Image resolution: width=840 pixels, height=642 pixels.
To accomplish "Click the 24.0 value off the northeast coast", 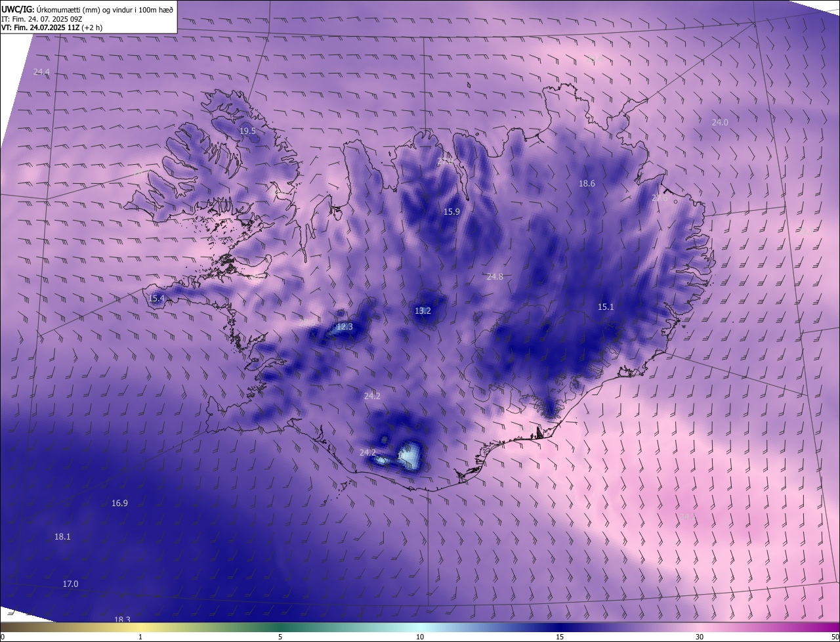I will click(x=720, y=122).
